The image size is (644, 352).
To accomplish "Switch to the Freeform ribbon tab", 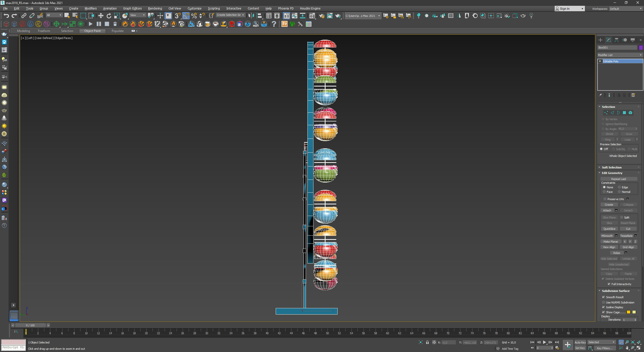I will 44,31.
